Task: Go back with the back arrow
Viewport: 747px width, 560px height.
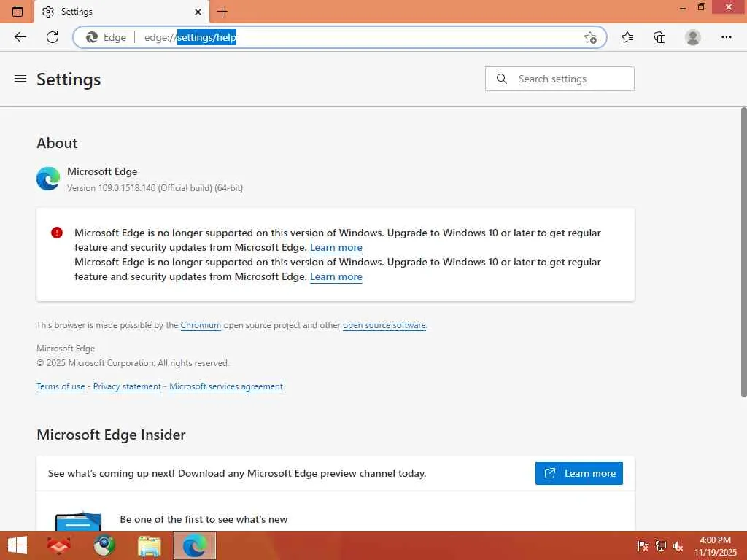Action: (x=20, y=37)
